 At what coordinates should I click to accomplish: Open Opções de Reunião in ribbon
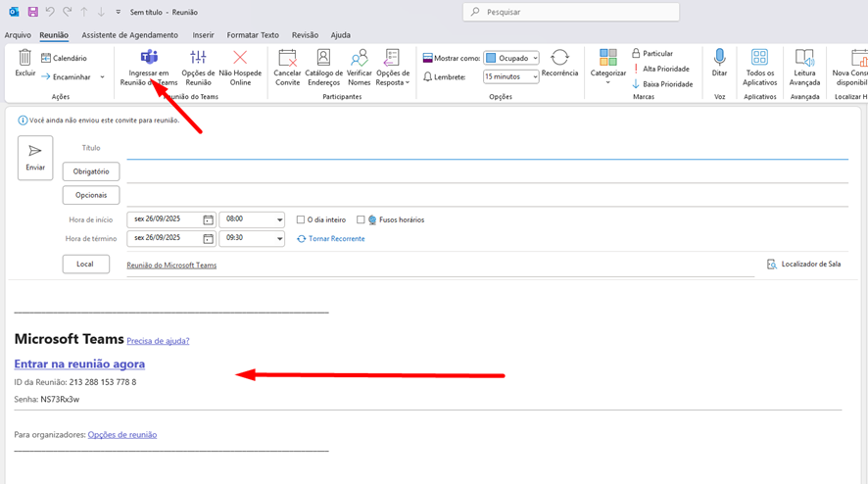pyautogui.click(x=199, y=58)
